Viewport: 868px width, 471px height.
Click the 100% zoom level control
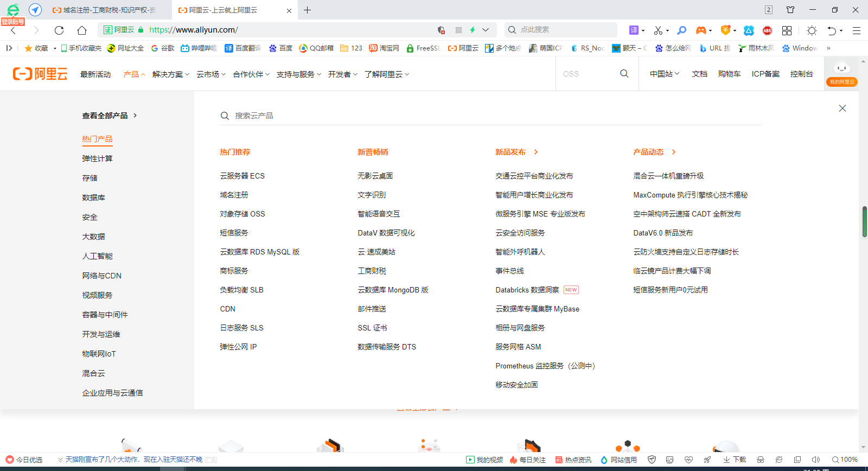pyautogui.click(x=845, y=460)
